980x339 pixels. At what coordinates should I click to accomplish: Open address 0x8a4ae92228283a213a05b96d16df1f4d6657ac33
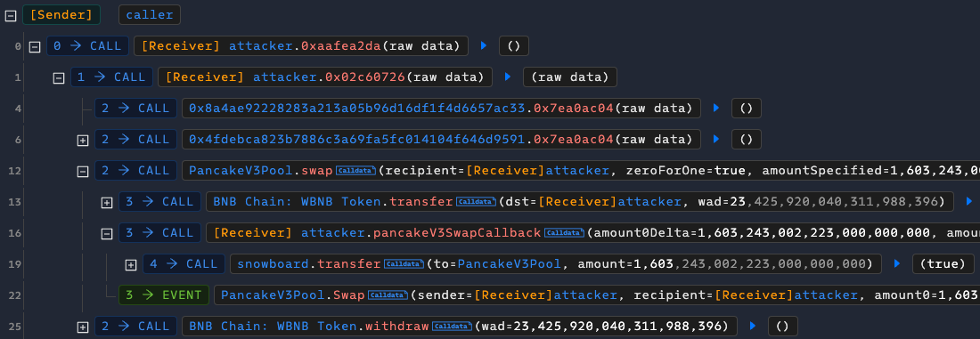coord(358,109)
